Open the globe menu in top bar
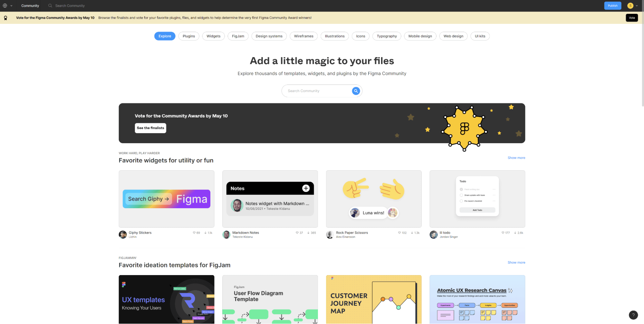The width and height of the screenshot is (644, 324). click(5, 5)
